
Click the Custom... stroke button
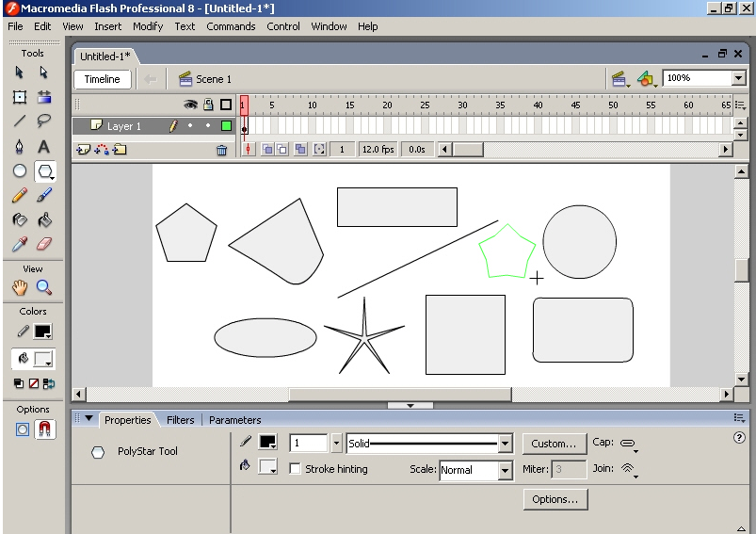click(554, 444)
